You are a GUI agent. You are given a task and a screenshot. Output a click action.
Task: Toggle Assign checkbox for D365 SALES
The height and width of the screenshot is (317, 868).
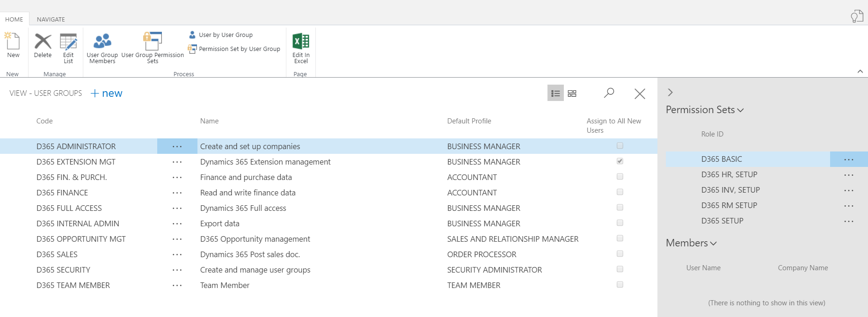click(620, 254)
